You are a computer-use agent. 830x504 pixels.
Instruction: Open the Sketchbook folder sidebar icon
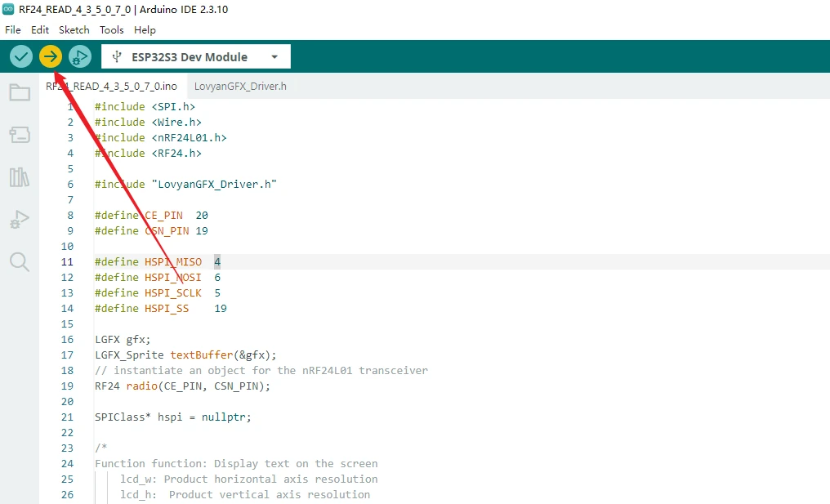point(20,92)
